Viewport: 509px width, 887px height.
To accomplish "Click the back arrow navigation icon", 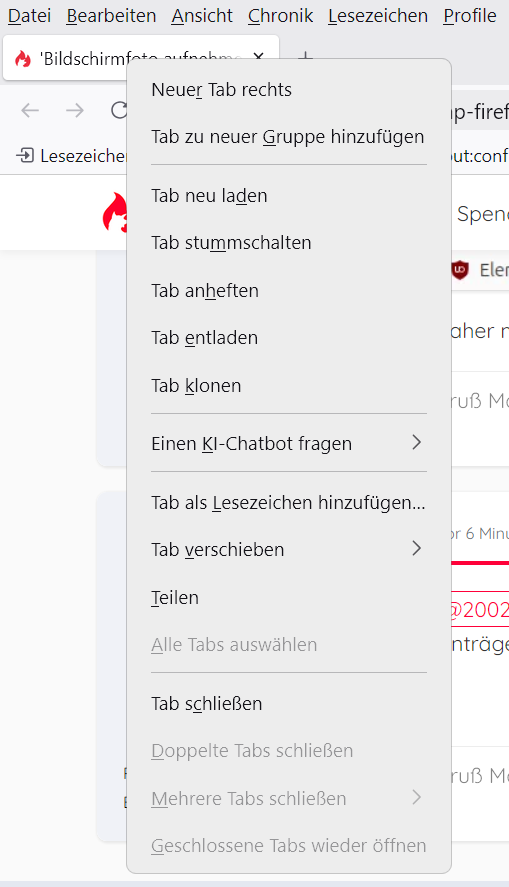I will (30, 110).
